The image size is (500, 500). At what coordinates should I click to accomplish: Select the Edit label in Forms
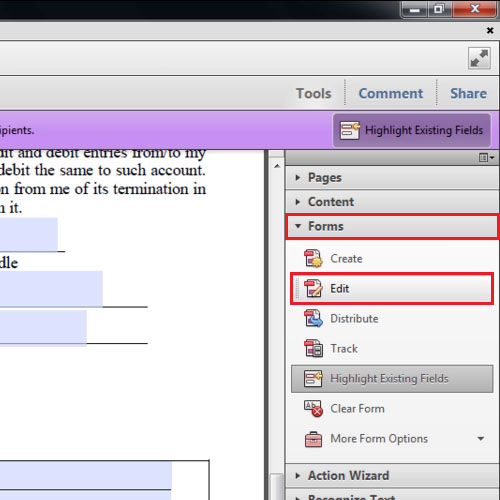click(339, 289)
